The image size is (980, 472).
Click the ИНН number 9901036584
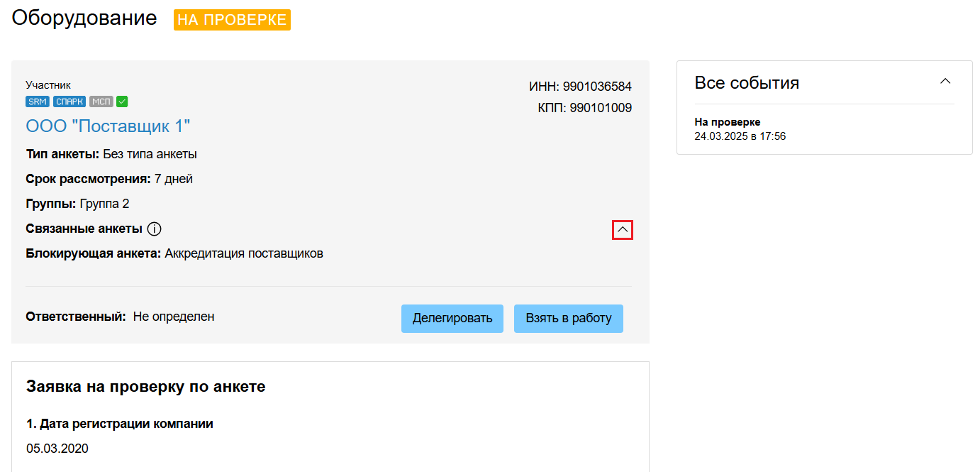coord(597,87)
